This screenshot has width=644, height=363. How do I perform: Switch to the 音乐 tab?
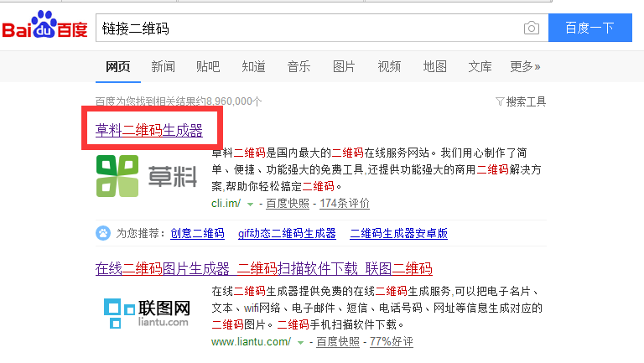coord(299,66)
